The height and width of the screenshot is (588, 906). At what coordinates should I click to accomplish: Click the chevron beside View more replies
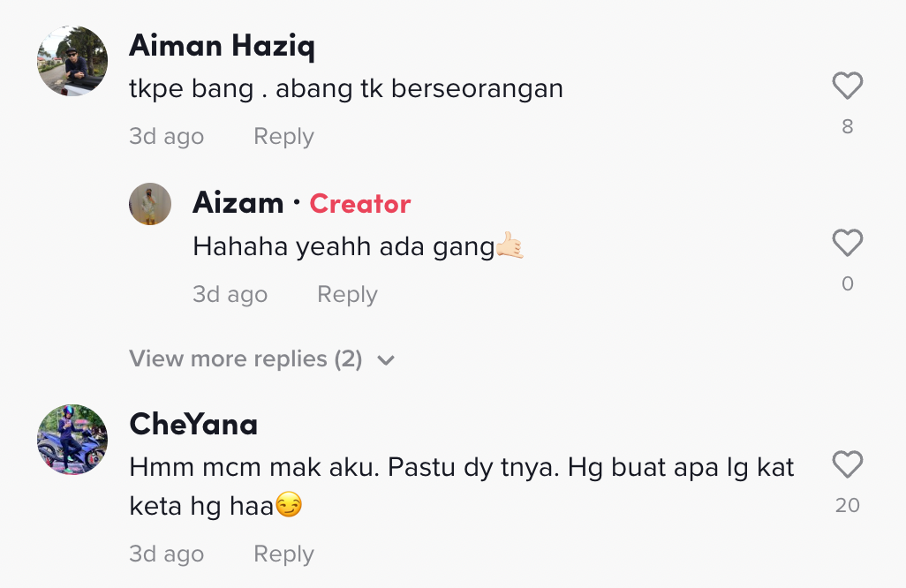pos(385,360)
